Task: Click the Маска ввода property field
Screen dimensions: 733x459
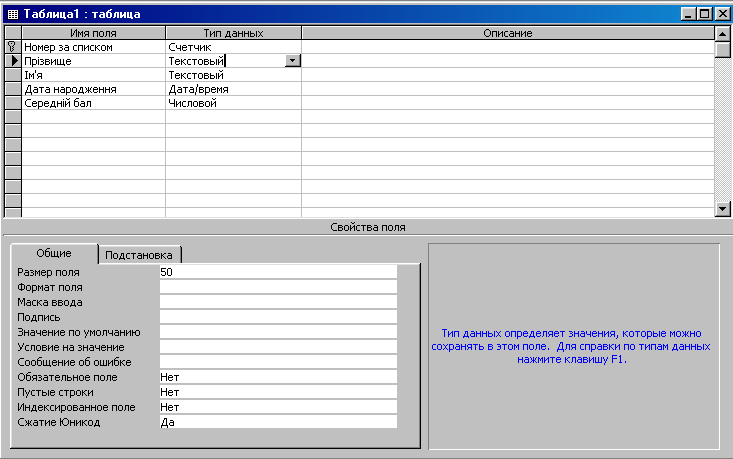Action: (x=278, y=302)
